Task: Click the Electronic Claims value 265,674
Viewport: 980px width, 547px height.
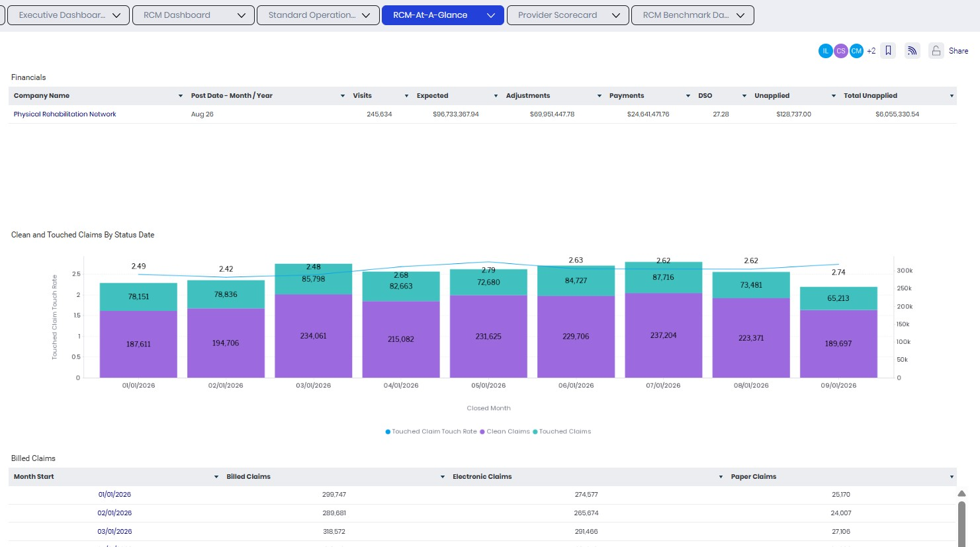Action: pos(586,513)
